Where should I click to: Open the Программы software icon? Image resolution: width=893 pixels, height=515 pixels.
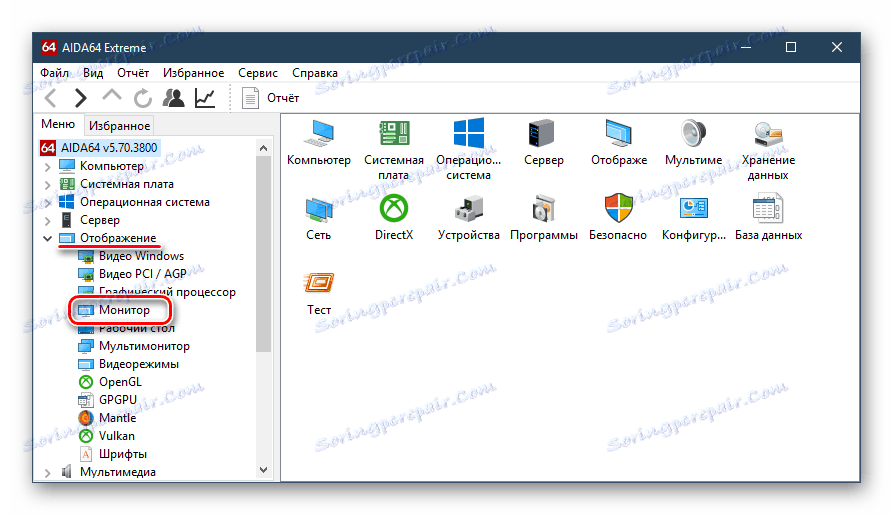(543, 218)
